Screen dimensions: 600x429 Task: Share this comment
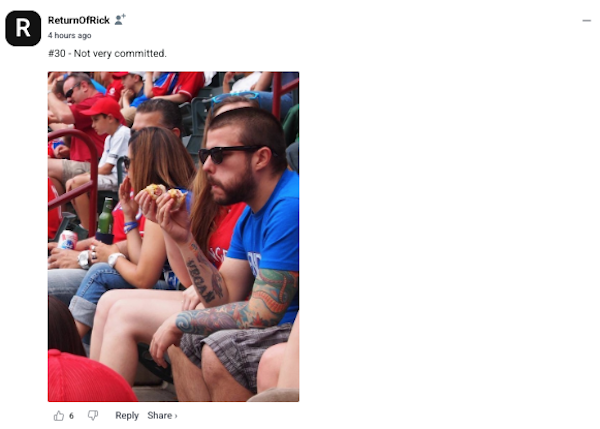coord(162,416)
